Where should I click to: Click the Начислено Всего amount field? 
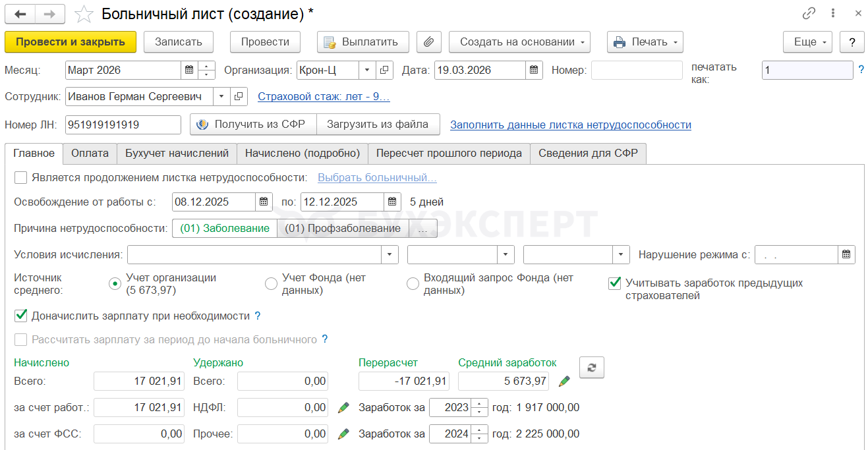[x=139, y=381]
